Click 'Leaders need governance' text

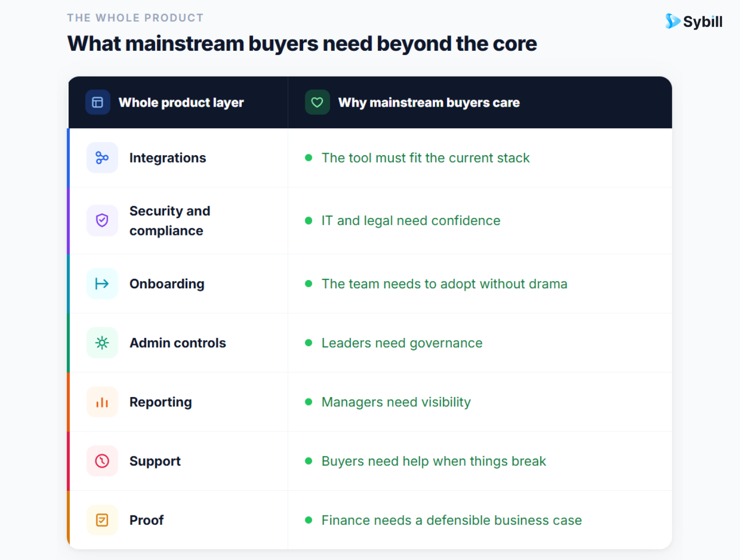(x=402, y=343)
